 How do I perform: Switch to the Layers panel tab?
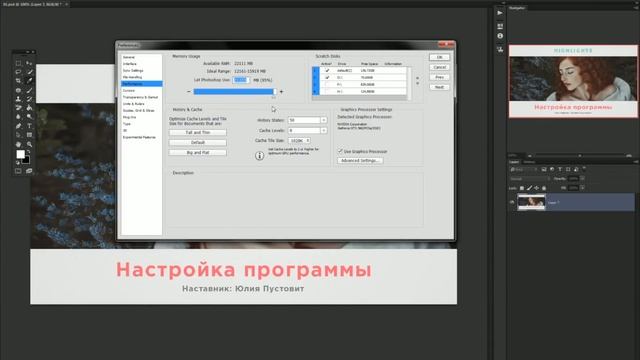tap(514, 162)
